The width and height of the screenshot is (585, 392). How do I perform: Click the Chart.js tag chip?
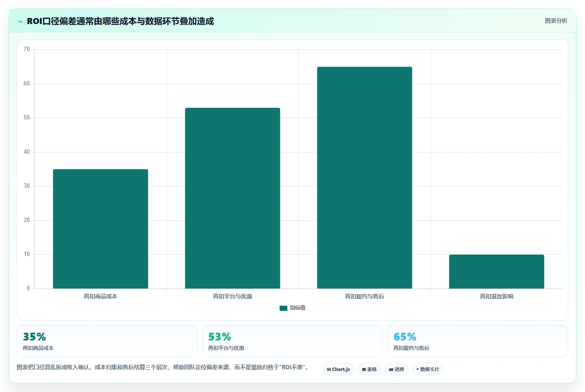point(338,369)
